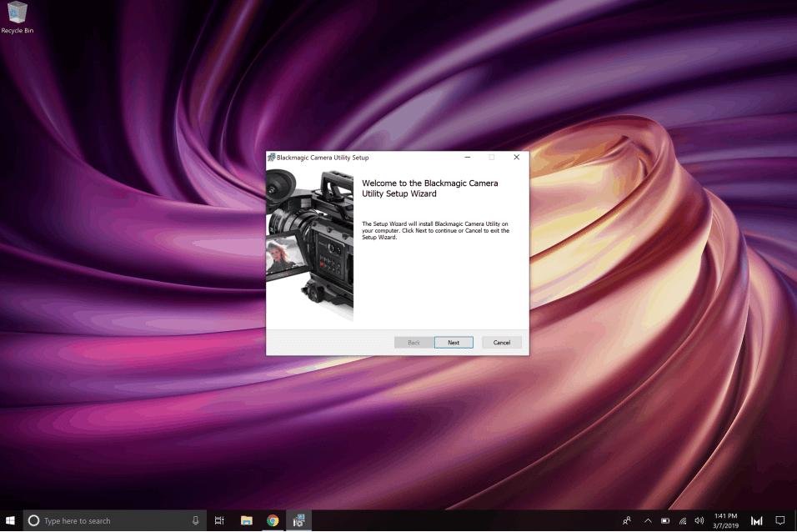
Task: Open the clock showing 1:41 PM
Action: (725, 520)
